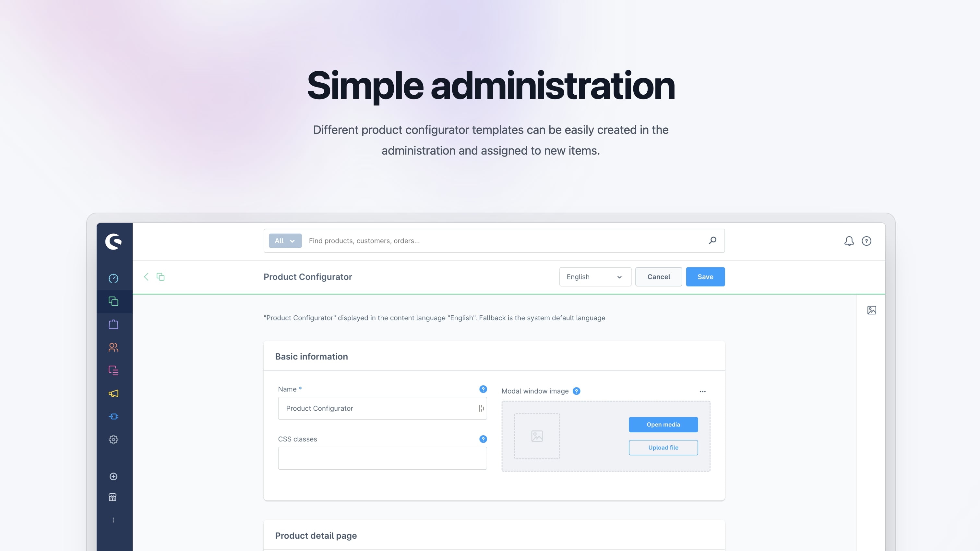Click the orders icon in sidebar
Image resolution: width=980 pixels, height=551 pixels.
coord(113,324)
